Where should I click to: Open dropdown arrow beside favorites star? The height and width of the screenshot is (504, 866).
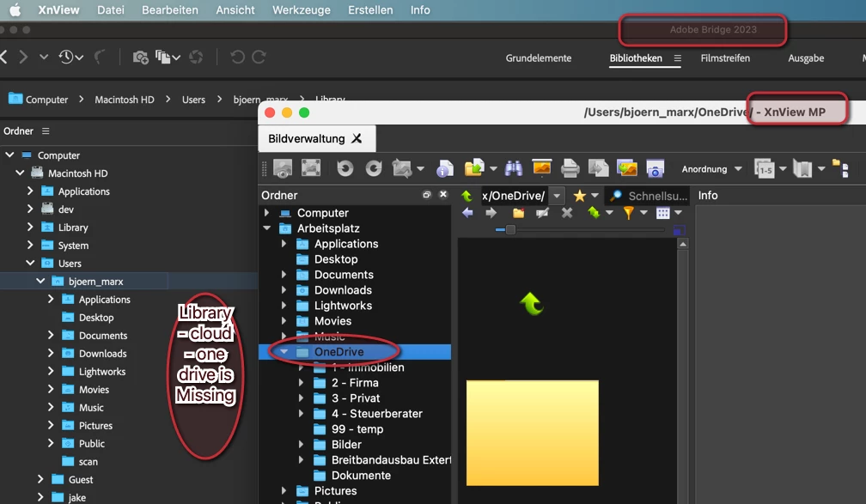(595, 196)
